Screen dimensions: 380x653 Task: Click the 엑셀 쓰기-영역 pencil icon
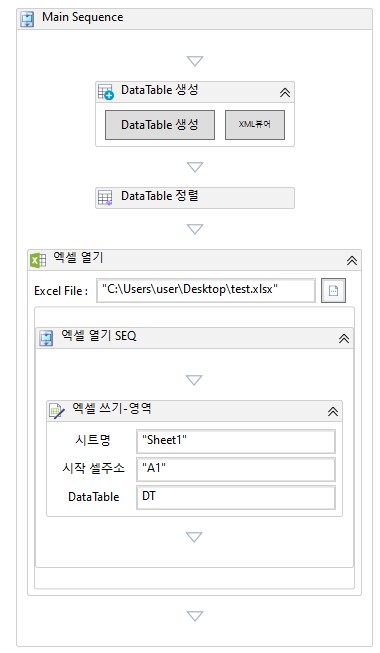57,411
